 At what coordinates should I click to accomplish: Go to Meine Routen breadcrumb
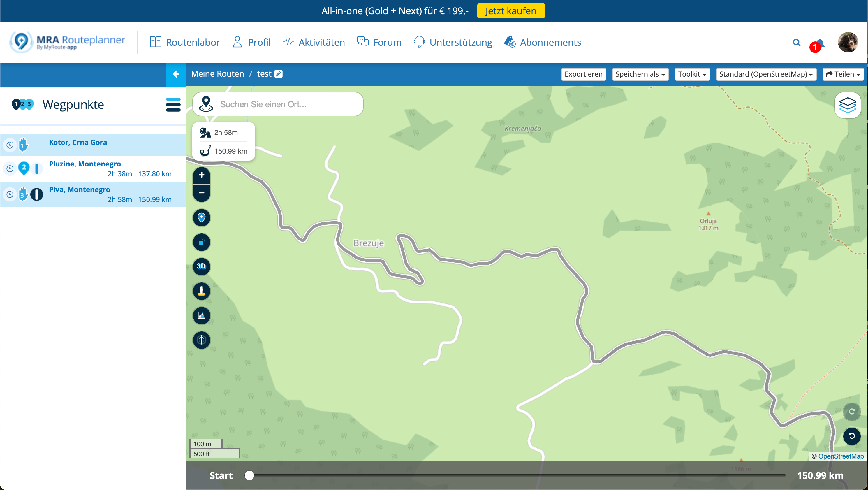point(218,74)
